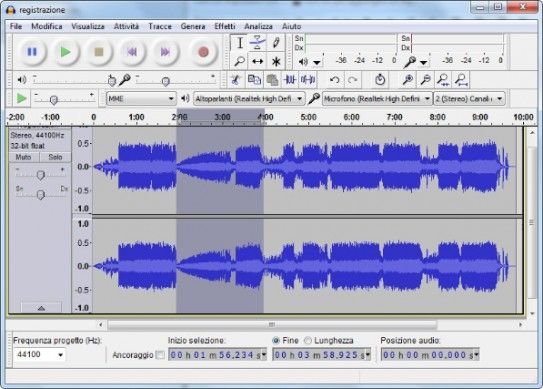The image size is (543, 389).
Task: Click the Silence audio icon
Action: click(308, 80)
